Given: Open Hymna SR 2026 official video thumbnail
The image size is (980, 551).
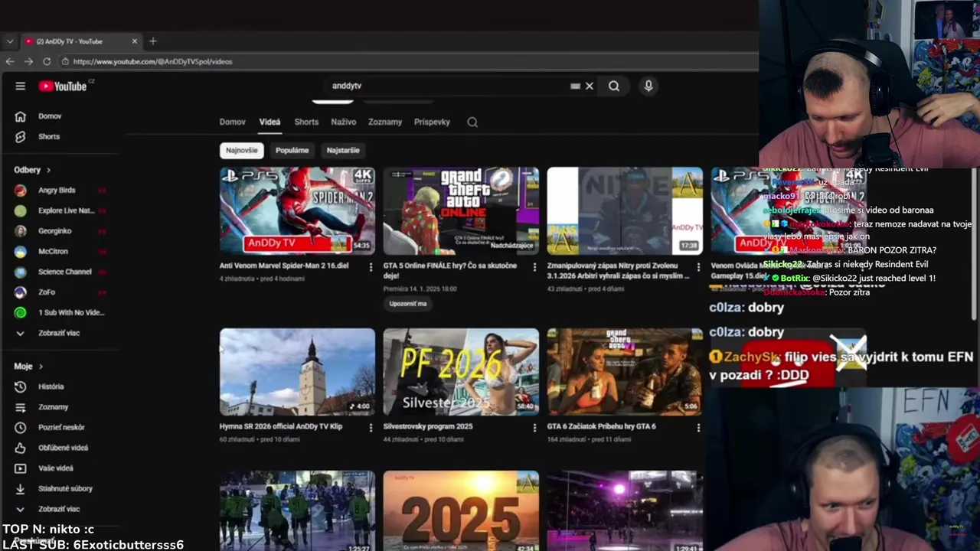Looking at the screenshot, I should 297,372.
